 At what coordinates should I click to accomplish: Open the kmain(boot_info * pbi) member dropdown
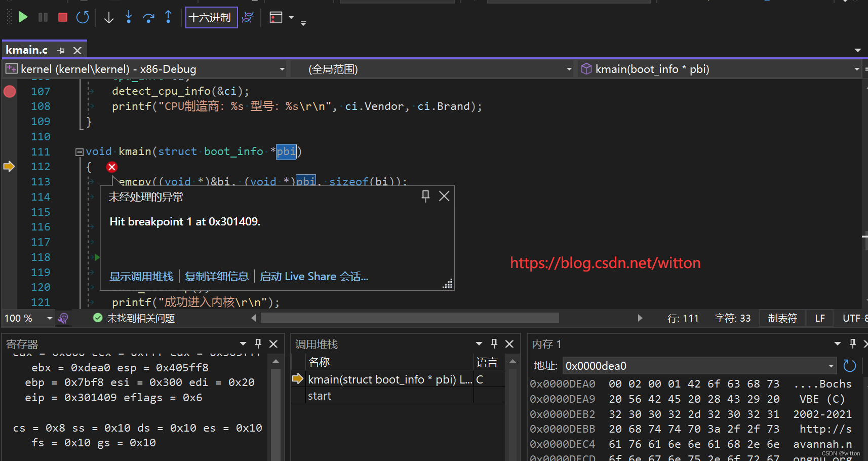(720, 69)
